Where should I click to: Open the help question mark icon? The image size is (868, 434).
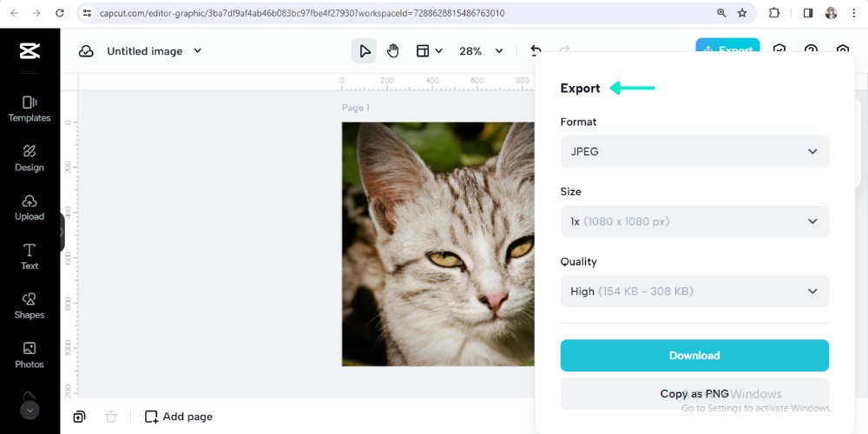tap(811, 49)
